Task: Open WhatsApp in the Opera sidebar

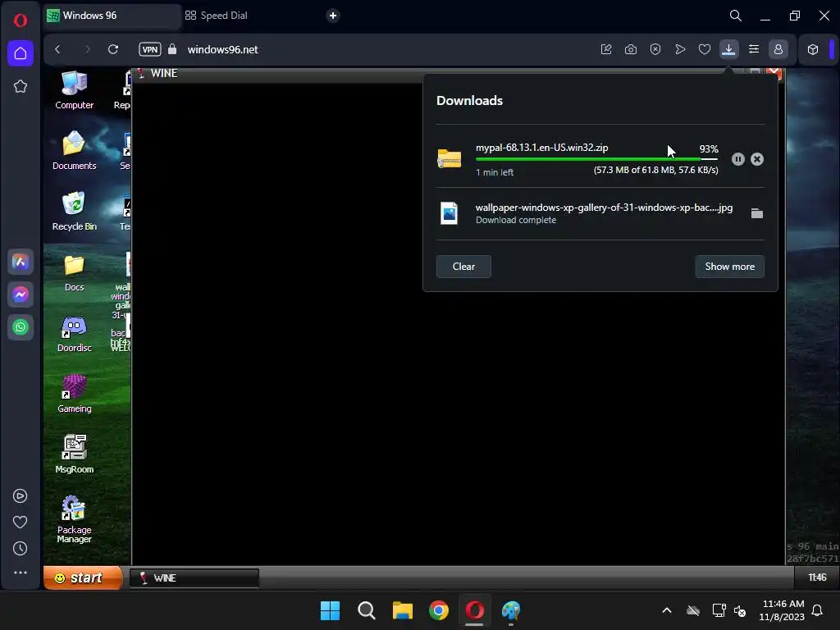Action: pos(21,327)
